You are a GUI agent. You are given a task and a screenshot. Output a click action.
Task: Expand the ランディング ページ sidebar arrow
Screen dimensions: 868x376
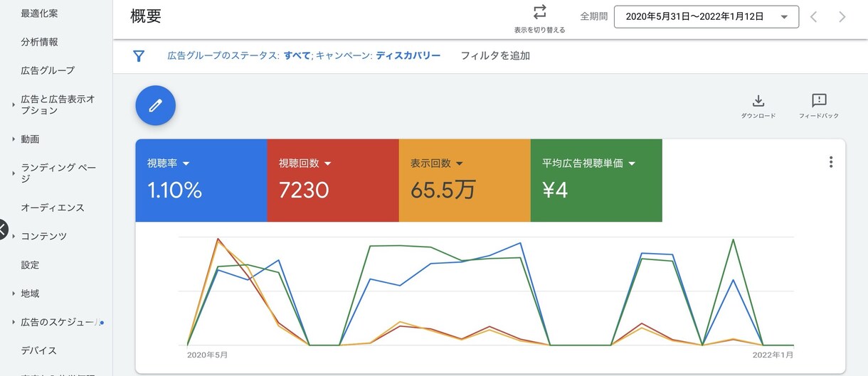click(14, 173)
